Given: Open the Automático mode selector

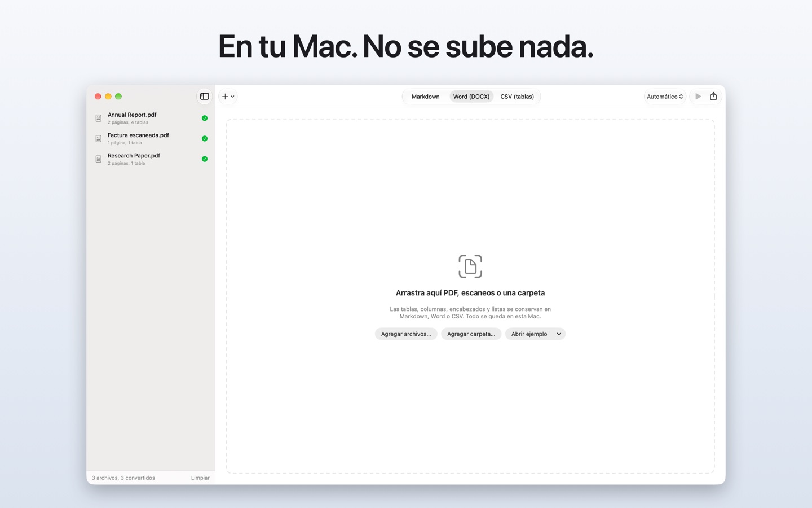Looking at the screenshot, I should click(x=665, y=97).
